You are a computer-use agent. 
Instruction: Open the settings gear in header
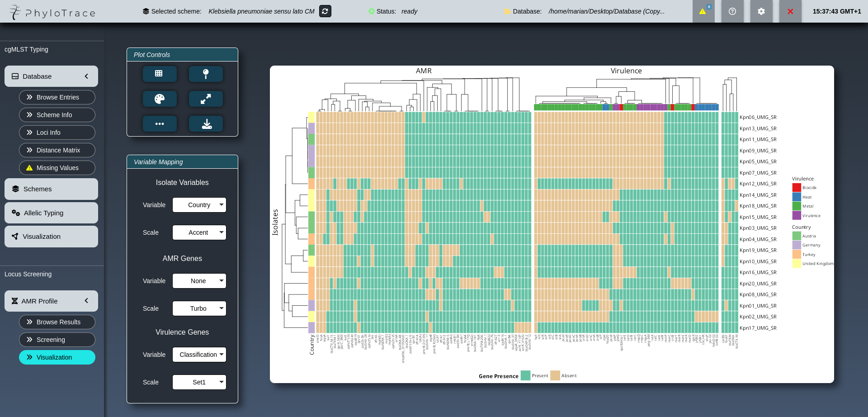[761, 11]
